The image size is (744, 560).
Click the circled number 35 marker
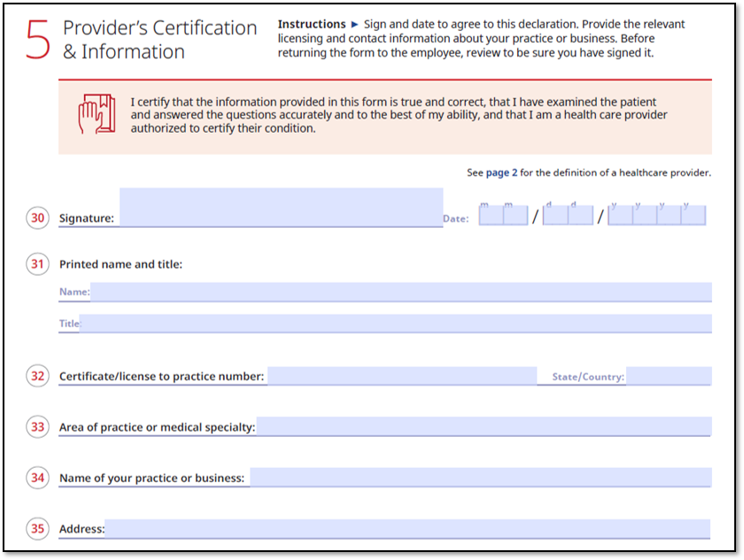click(x=37, y=529)
